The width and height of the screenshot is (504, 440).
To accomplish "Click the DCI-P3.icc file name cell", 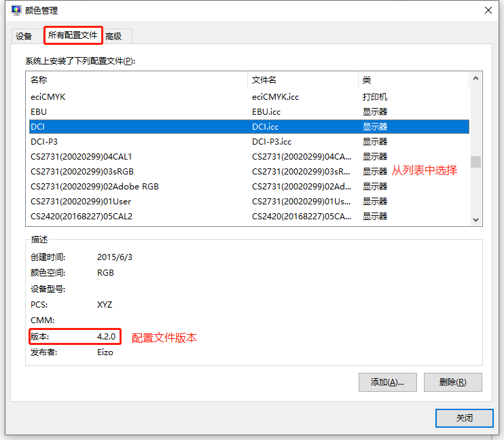I will 272,142.
